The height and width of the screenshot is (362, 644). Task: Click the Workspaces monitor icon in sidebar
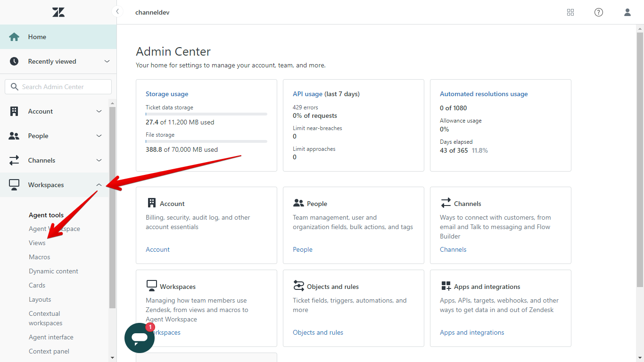tap(14, 185)
